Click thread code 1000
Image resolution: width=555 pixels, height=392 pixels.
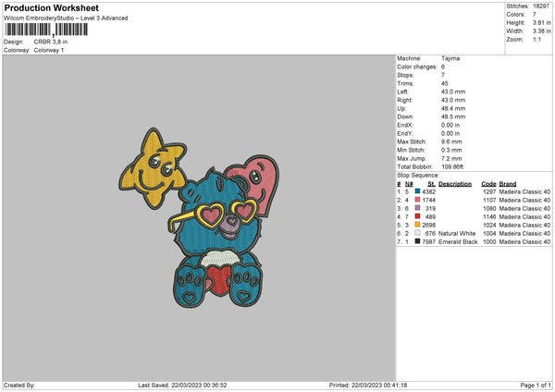click(x=489, y=241)
